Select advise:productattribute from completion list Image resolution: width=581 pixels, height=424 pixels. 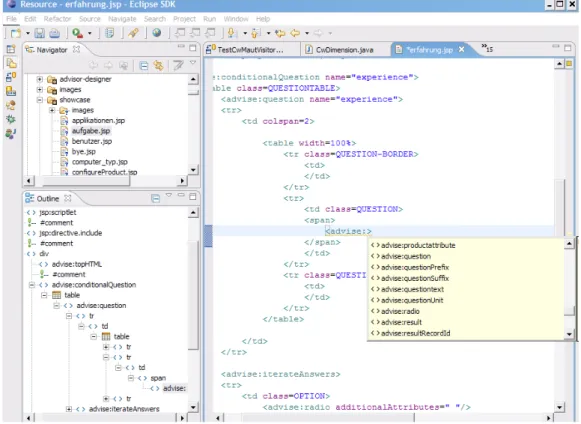[418, 245]
